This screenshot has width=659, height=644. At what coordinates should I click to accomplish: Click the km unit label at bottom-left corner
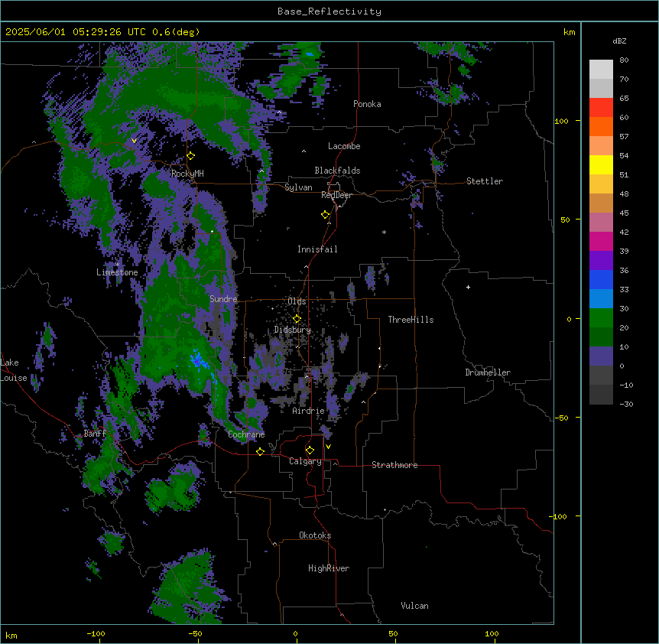pyautogui.click(x=11, y=635)
